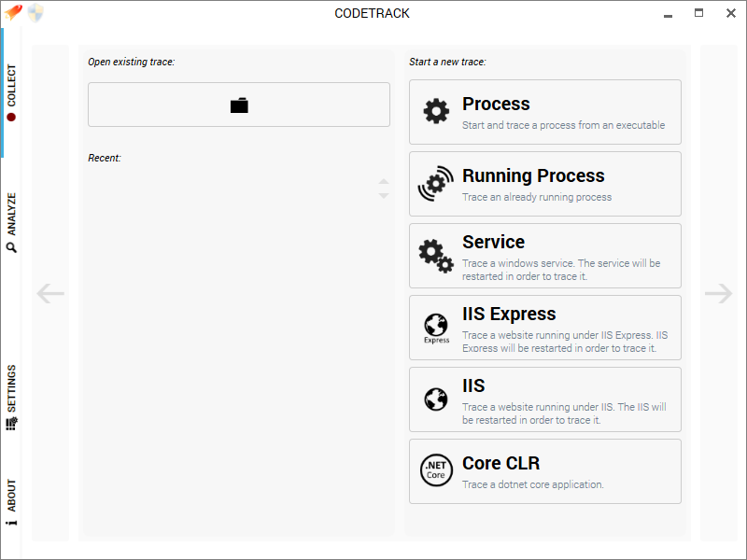Maximize the CodeTrack window
The height and width of the screenshot is (560, 747).
tap(698, 13)
